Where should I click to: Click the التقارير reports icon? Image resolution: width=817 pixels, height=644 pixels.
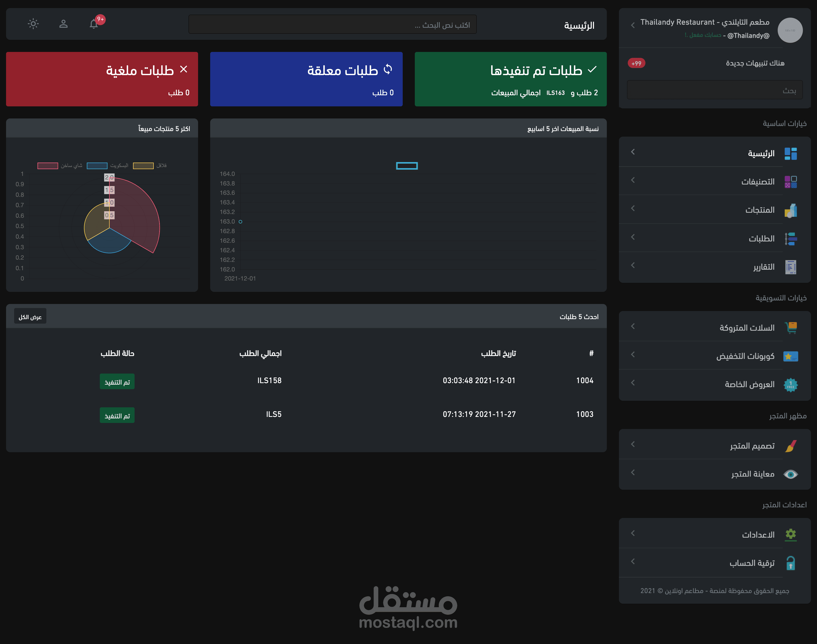click(x=790, y=267)
